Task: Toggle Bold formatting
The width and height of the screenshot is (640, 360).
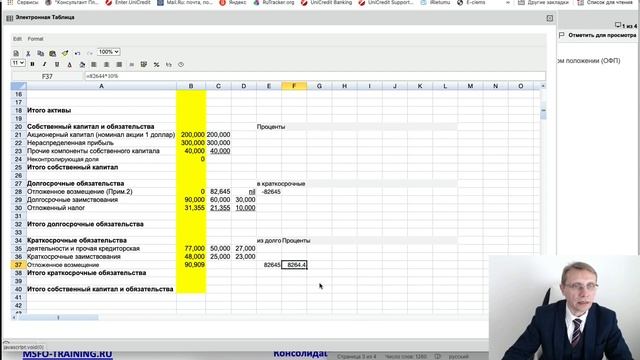Action: [32, 64]
